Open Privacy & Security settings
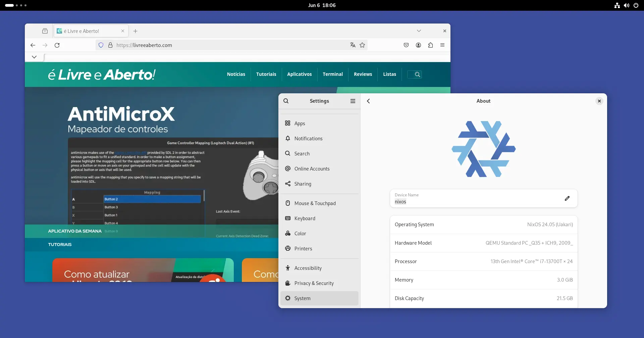 click(319, 283)
